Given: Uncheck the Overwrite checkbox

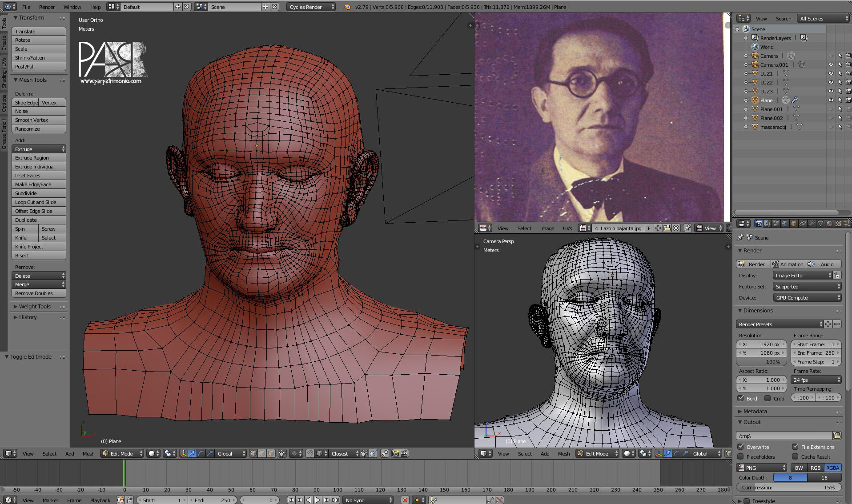Looking at the screenshot, I should (741, 447).
